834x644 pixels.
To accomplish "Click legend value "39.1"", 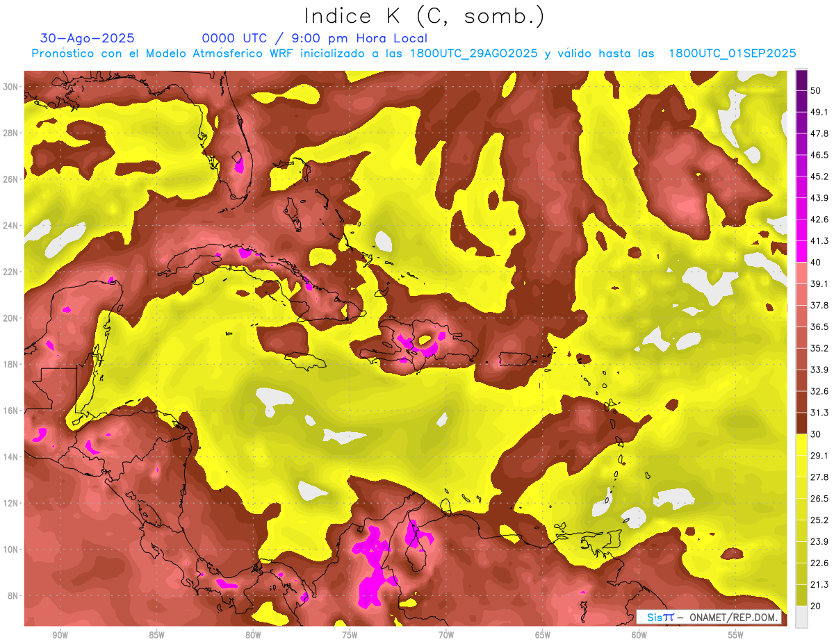I will (x=819, y=284).
